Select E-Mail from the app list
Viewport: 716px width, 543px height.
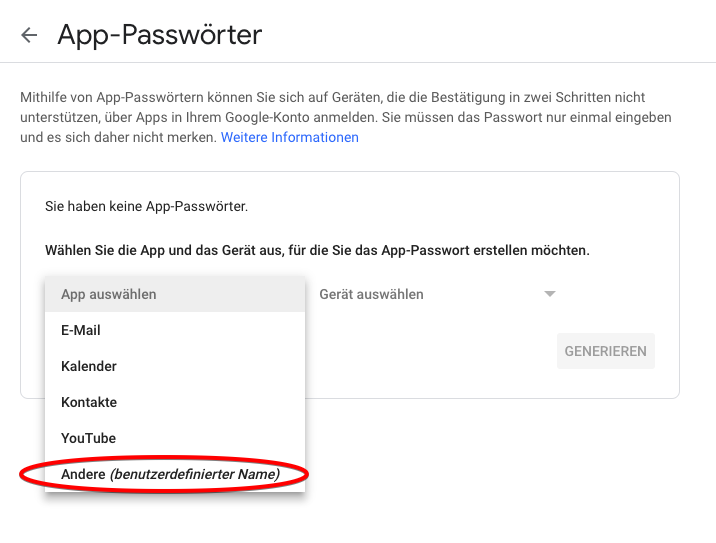[x=81, y=330]
